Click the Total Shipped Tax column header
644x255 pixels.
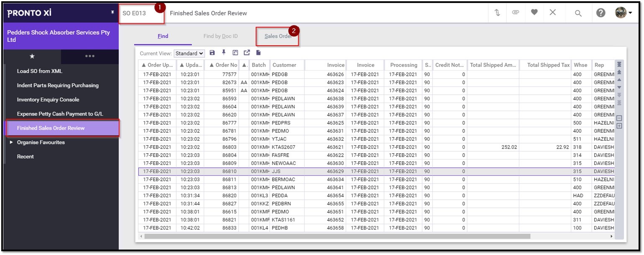(x=545, y=65)
